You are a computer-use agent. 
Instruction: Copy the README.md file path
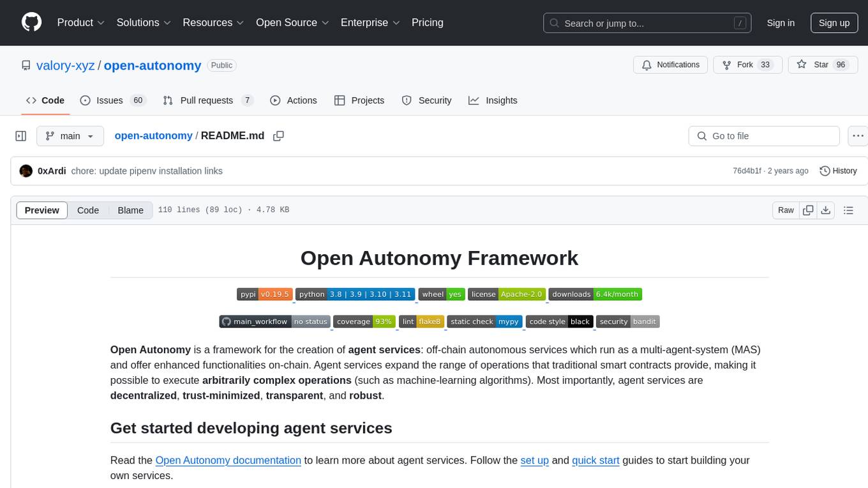coord(278,136)
